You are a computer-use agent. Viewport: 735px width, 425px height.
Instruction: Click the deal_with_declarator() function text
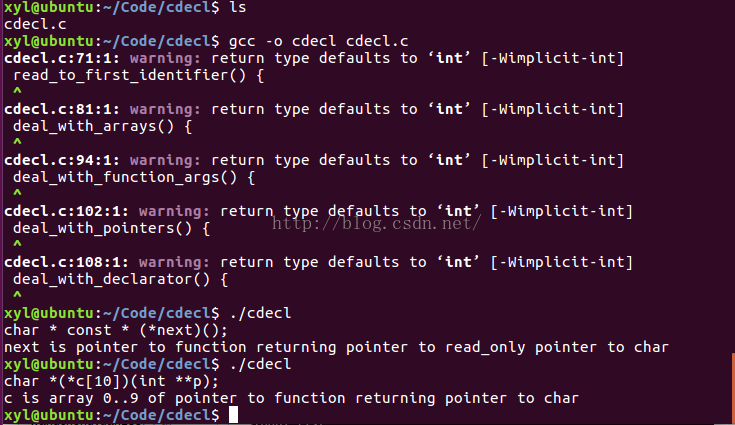pos(120,279)
